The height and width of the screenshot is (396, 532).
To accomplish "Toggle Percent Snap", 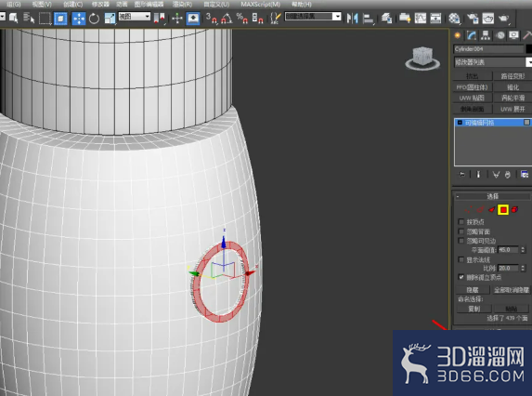I will (x=242, y=18).
